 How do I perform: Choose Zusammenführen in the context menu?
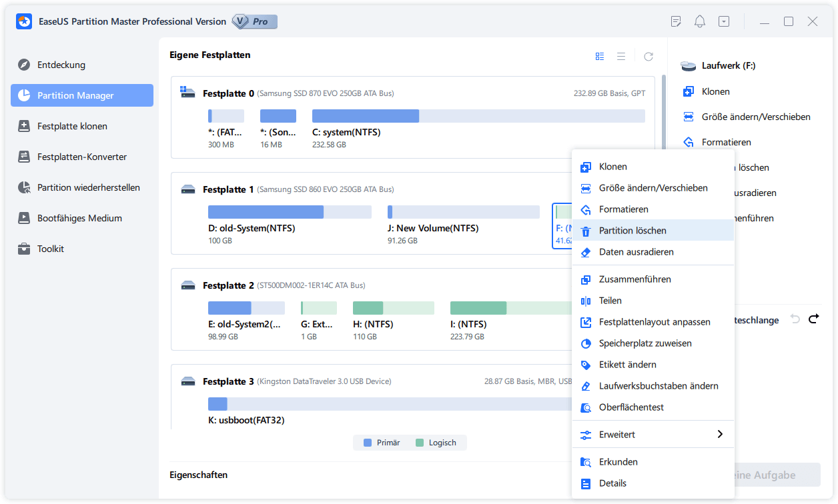653,279
